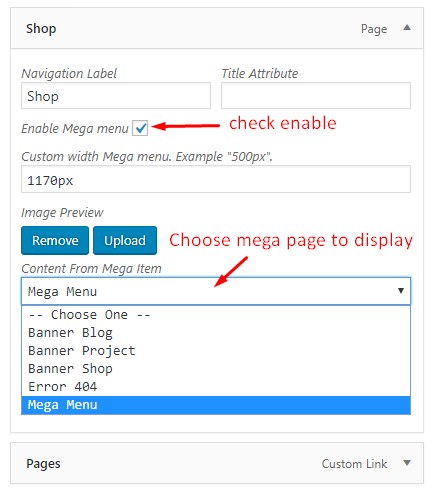Click into the Title Attribute field
This screenshot has height=489, width=435.
[x=316, y=96]
